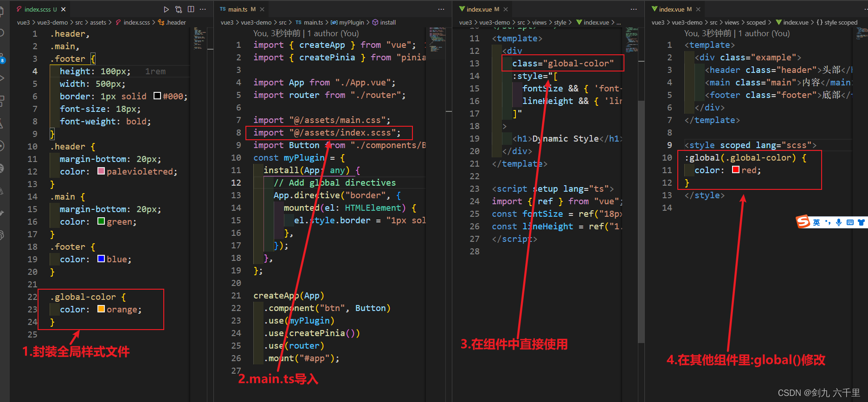This screenshot has height=402, width=868.
Task: Open install symbol in main.ts breadcrumb
Action: 384,22
